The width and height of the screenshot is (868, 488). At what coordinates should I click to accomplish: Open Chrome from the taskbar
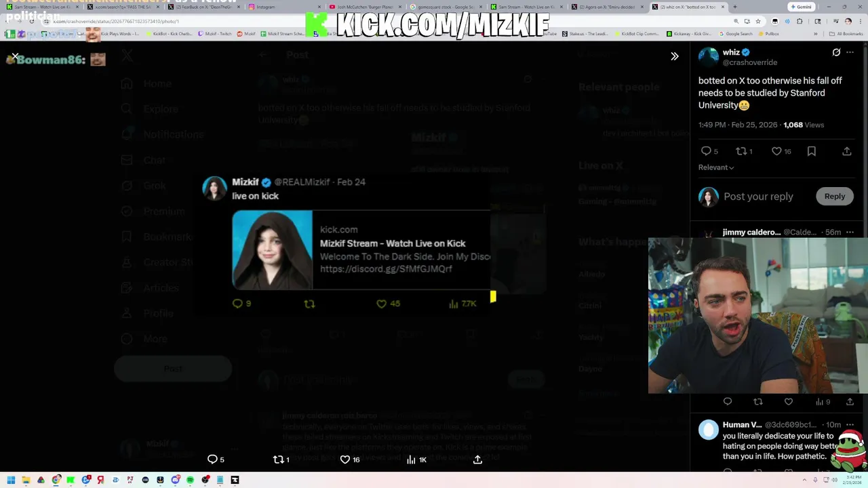tap(56, 480)
